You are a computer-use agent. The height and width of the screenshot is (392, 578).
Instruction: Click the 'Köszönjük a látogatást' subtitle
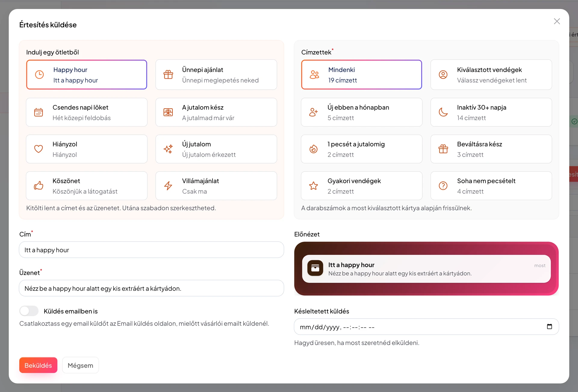click(x=85, y=191)
